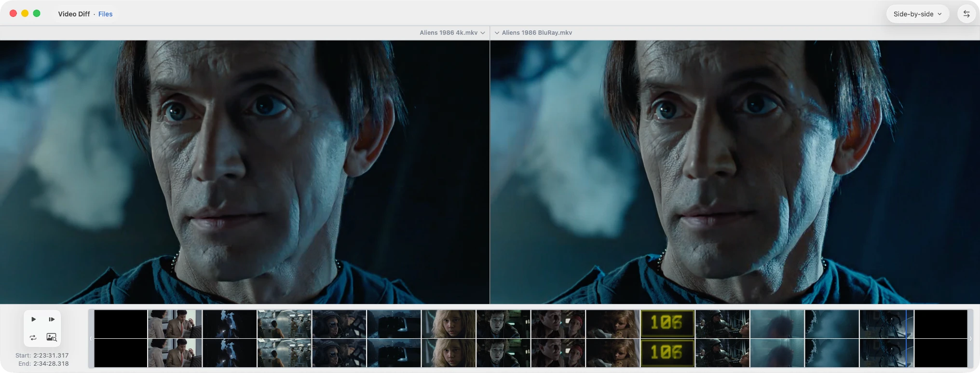Grab the right trim handle of the timeline

click(x=970, y=339)
